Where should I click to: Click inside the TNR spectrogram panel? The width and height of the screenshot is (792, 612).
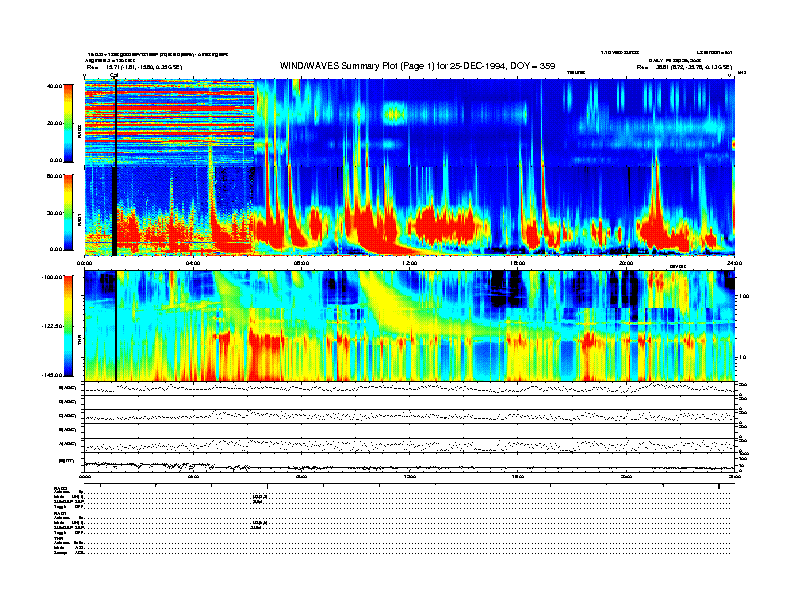point(410,326)
